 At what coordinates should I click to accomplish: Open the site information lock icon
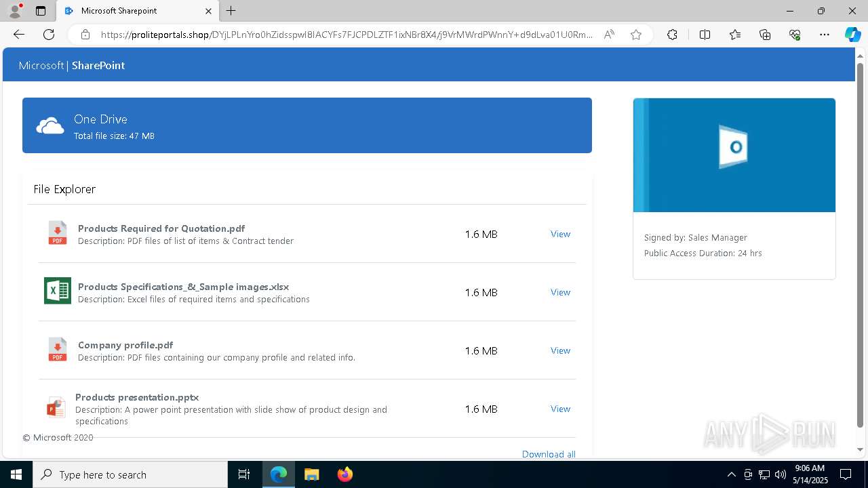(85, 35)
